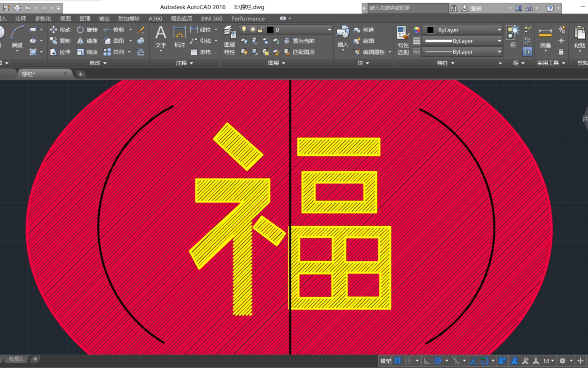This screenshot has height=368, width=588.
Task: Open the annotation scale 1:1 dropdown
Action: 549,361
